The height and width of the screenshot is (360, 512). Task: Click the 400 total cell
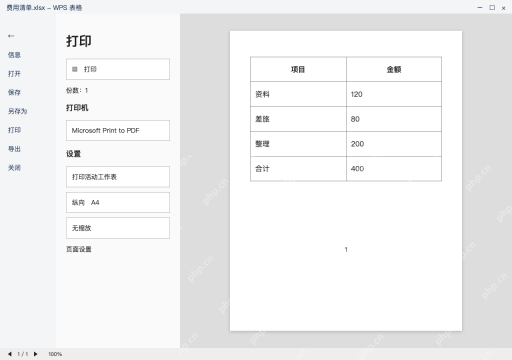pyautogui.click(x=394, y=169)
